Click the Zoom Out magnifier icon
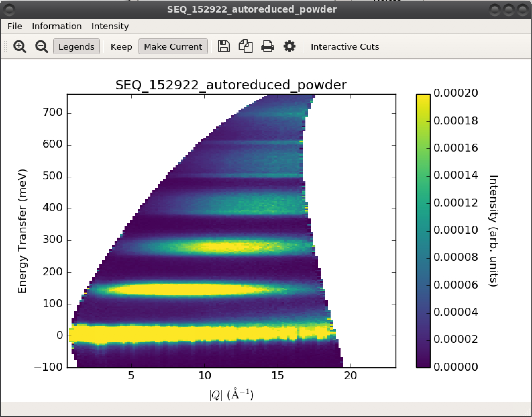Screen dimensions: 532x417 [x=41, y=46]
